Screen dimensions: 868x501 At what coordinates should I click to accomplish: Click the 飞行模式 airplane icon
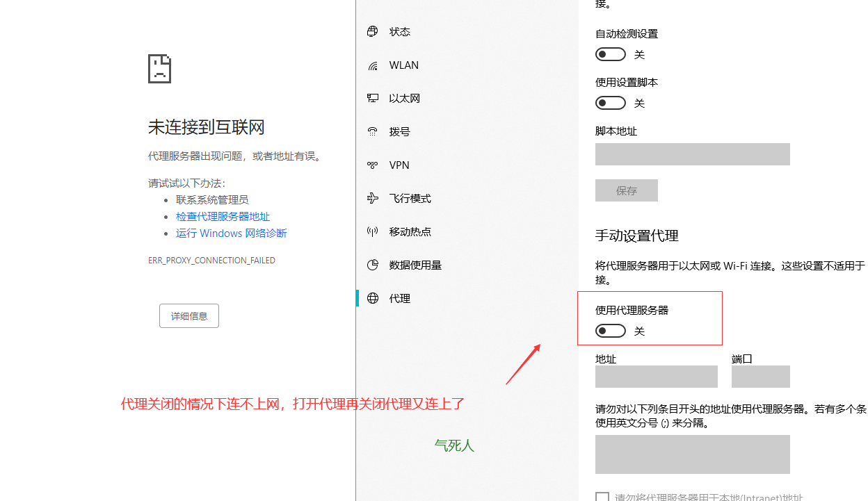point(373,199)
